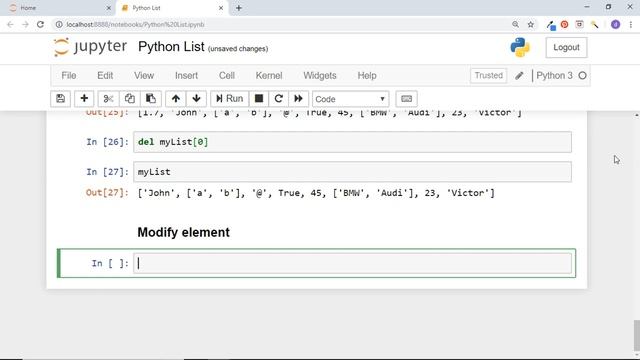Close the Python List browser tab
Image resolution: width=640 pixels, height=360 pixels.
[x=221, y=8]
